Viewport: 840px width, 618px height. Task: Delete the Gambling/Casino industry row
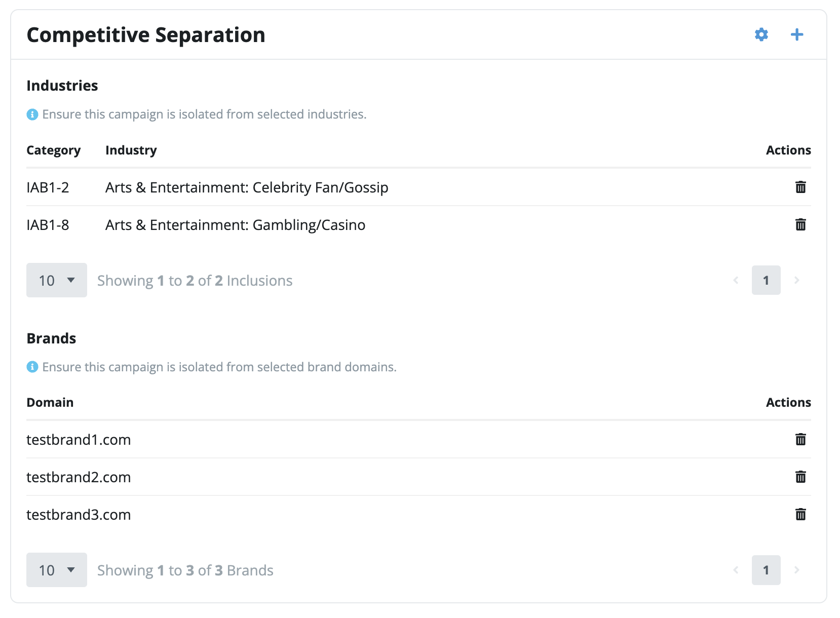[x=800, y=224]
